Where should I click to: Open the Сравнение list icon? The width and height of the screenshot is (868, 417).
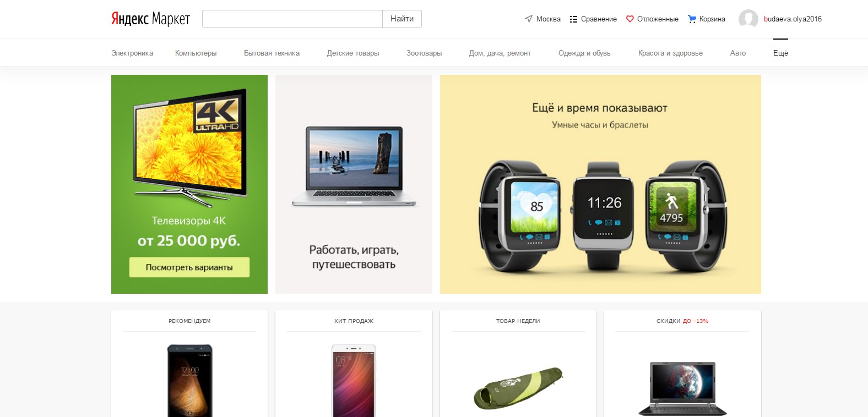pyautogui.click(x=573, y=19)
